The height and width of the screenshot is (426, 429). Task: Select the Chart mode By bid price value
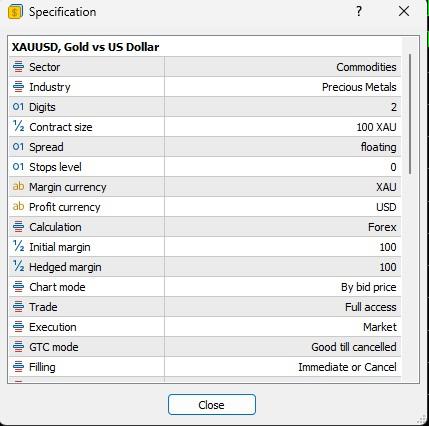369,287
